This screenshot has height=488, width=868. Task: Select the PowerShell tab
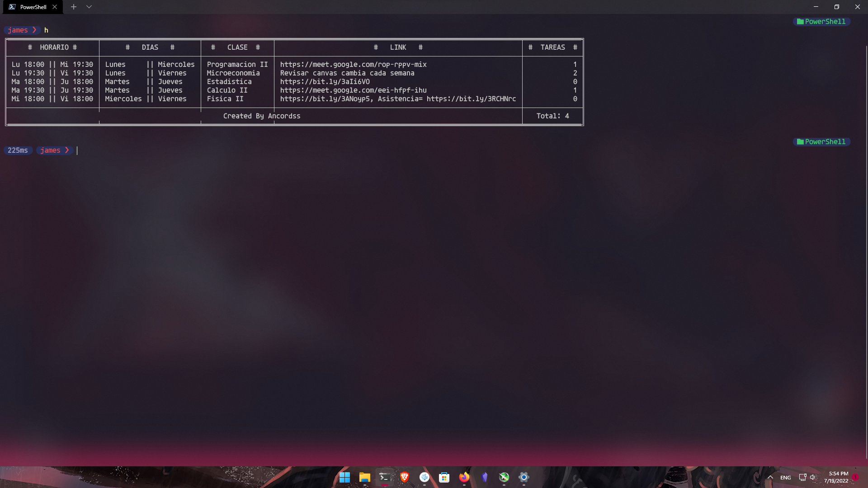pos(32,7)
